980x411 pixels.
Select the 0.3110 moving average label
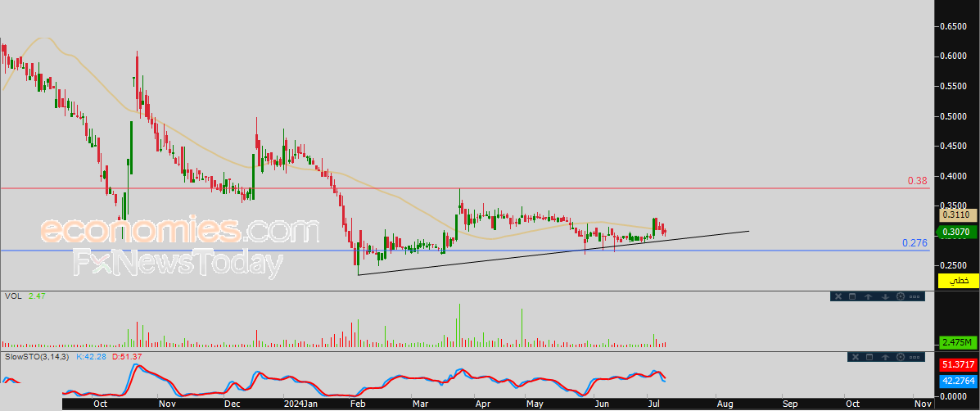[x=957, y=215]
